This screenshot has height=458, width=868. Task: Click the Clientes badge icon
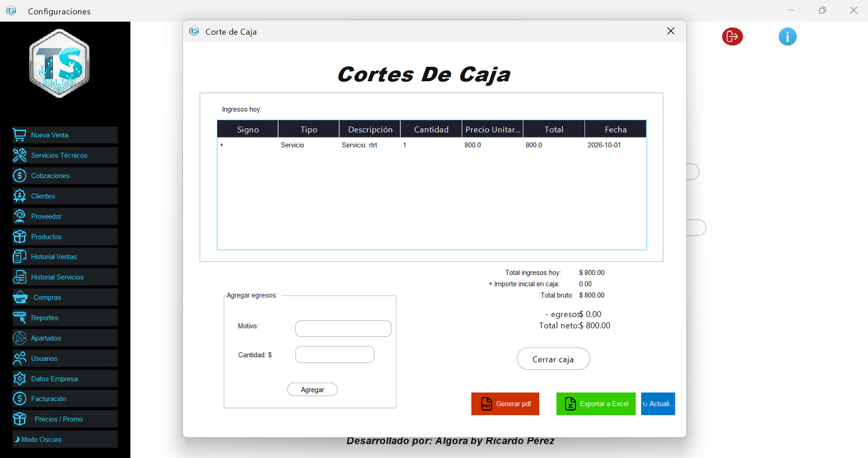[20, 196]
